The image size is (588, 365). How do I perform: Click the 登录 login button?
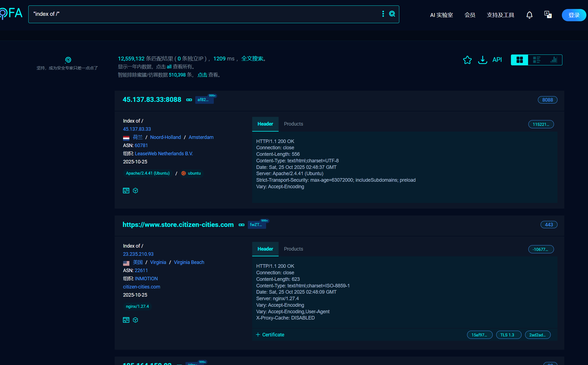(574, 15)
